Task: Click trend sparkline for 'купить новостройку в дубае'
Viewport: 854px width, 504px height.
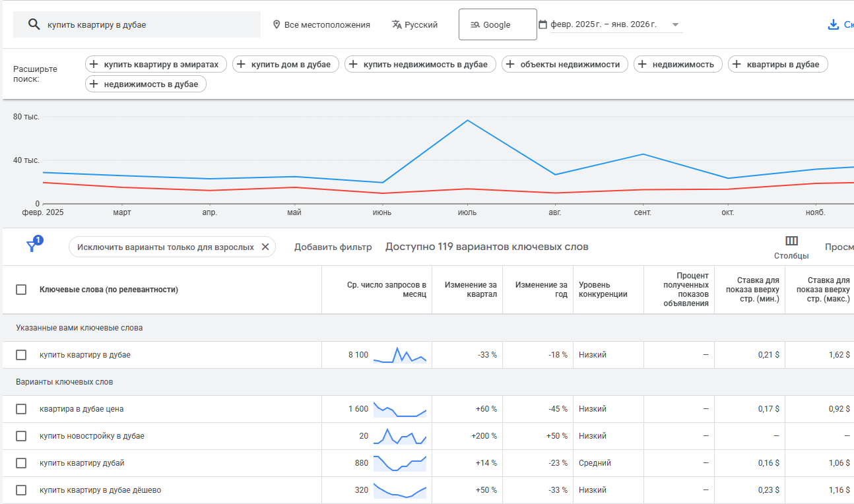Action: [400, 436]
